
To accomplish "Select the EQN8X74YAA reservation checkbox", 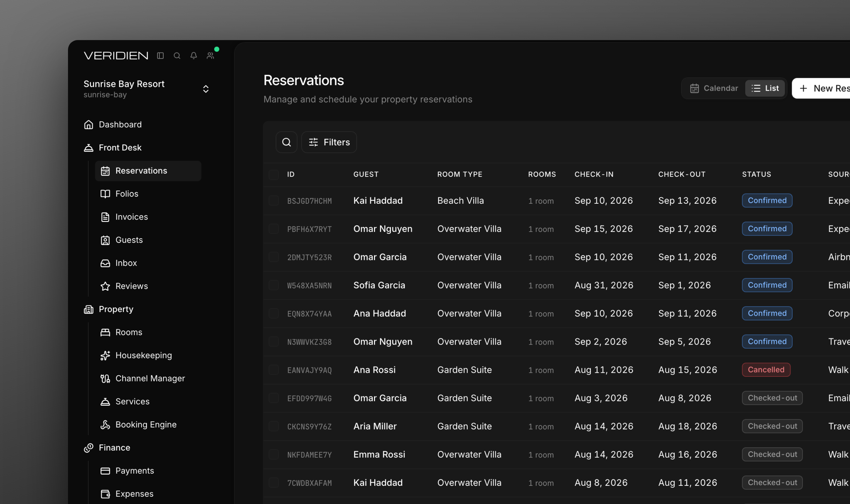I will [x=274, y=313].
